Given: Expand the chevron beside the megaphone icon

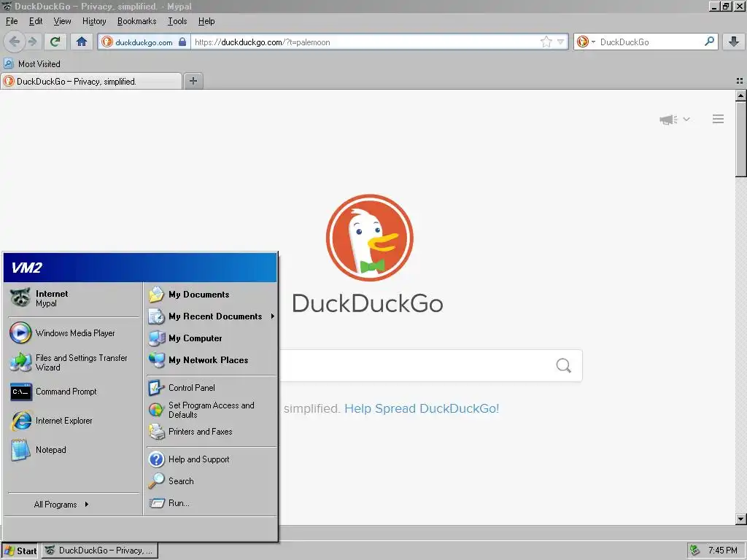Looking at the screenshot, I should (686, 119).
